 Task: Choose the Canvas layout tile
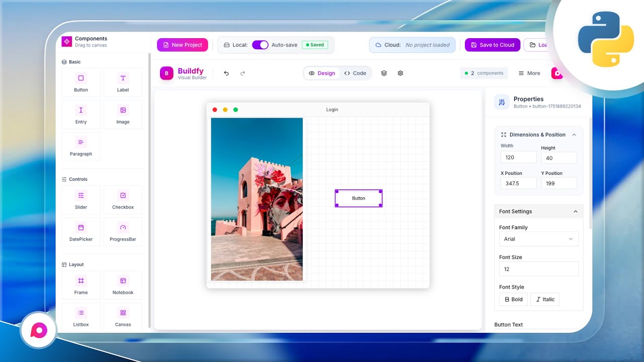click(123, 317)
